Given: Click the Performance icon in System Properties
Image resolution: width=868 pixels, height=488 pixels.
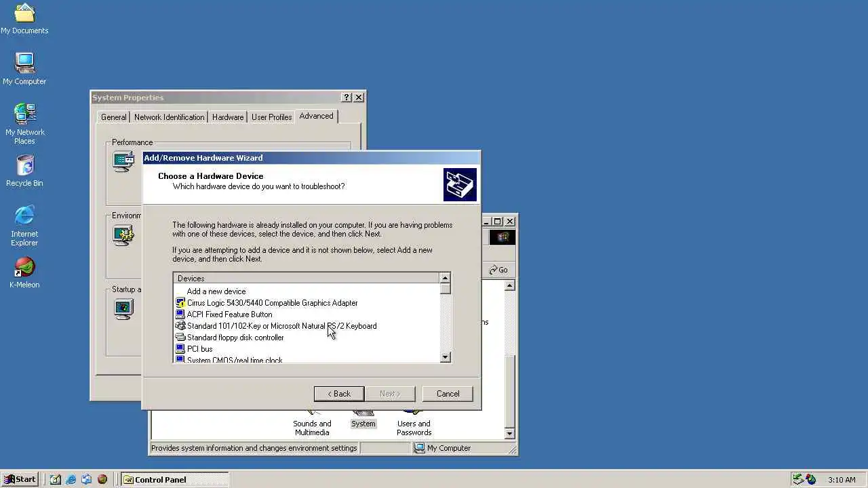Looking at the screenshot, I should coord(123,162).
